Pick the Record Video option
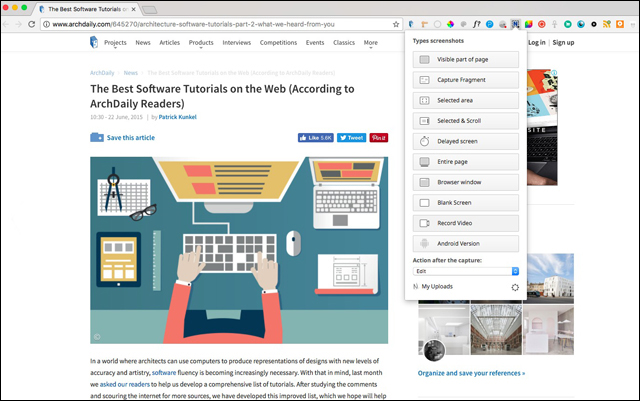This screenshot has width=640, height=401. coord(465,223)
